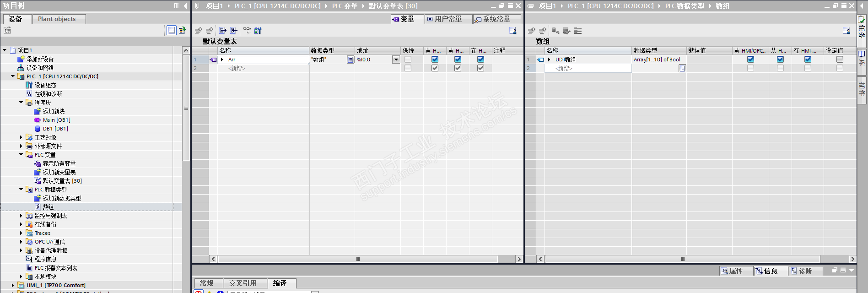Image resolution: width=868 pixels, height=293 pixels.
Task: Collapse the 程序块 folder
Action: tap(21, 102)
